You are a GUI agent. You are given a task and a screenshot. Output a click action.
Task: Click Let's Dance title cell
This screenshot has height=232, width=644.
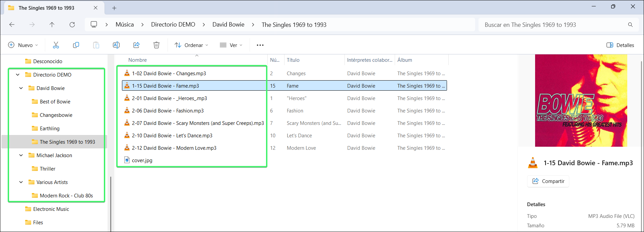tap(299, 135)
